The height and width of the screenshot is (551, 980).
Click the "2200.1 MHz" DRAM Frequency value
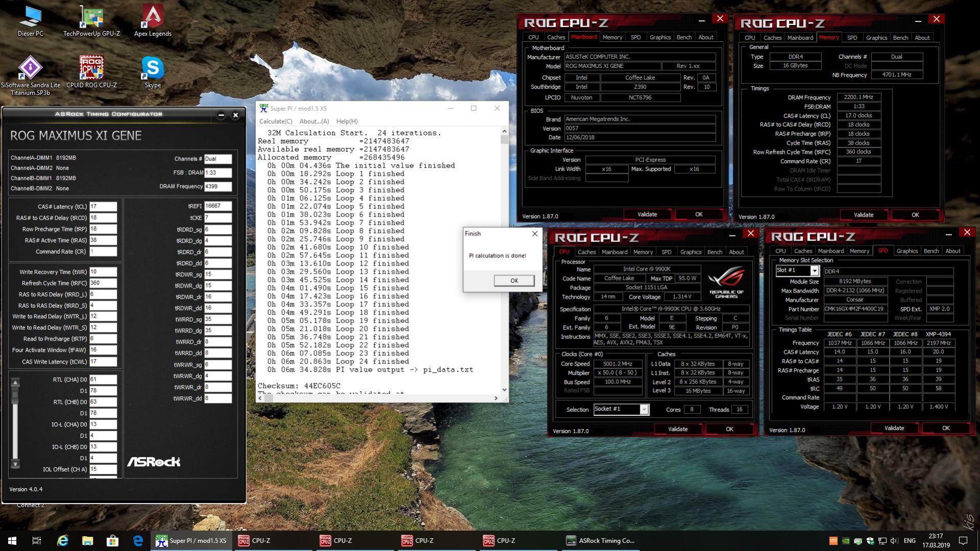click(858, 97)
